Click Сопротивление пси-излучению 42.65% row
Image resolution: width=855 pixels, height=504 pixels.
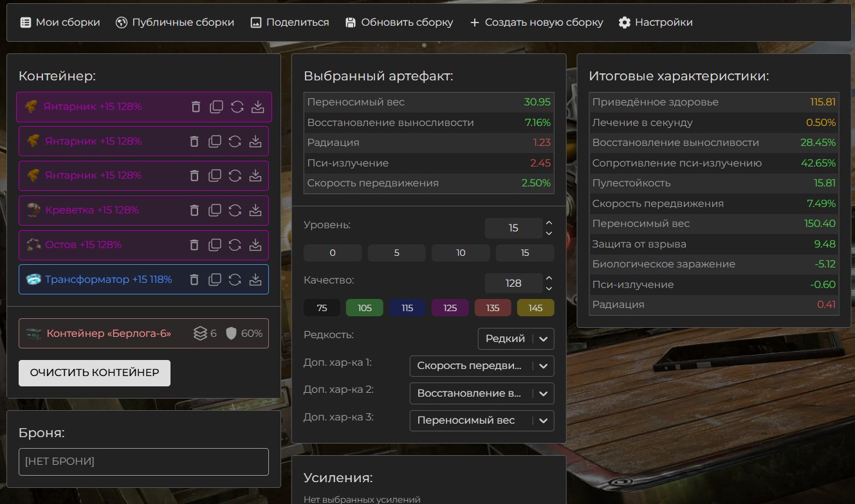coord(714,163)
